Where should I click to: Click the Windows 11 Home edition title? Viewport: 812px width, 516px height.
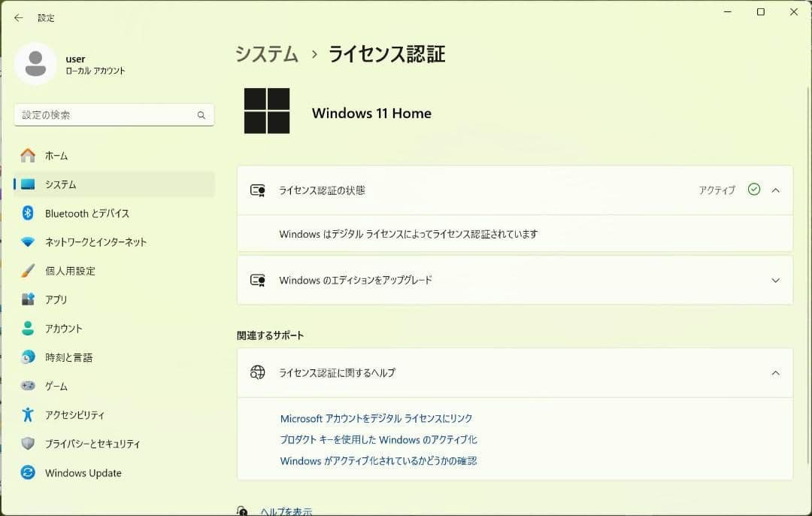click(x=371, y=113)
